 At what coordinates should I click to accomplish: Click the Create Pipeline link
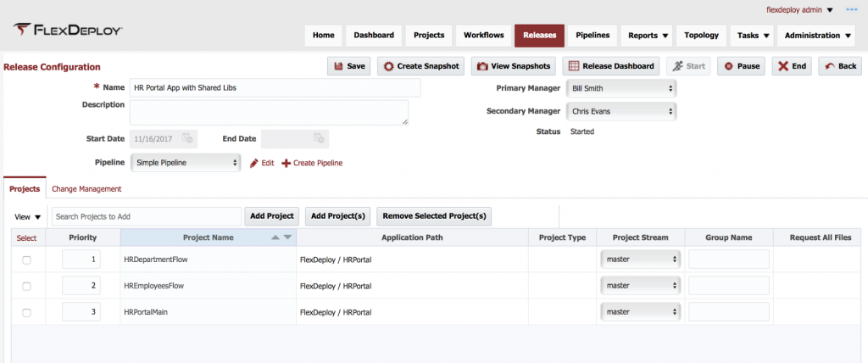tap(318, 163)
